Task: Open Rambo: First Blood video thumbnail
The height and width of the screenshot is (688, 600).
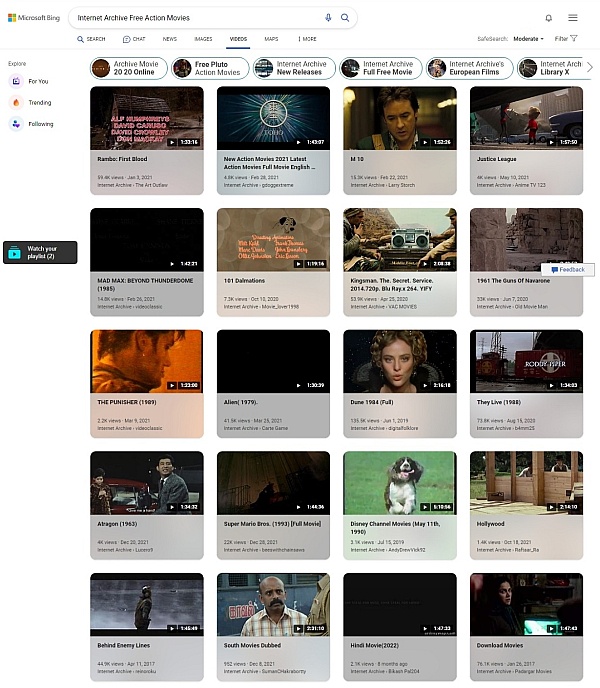Action: pos(147,118)
